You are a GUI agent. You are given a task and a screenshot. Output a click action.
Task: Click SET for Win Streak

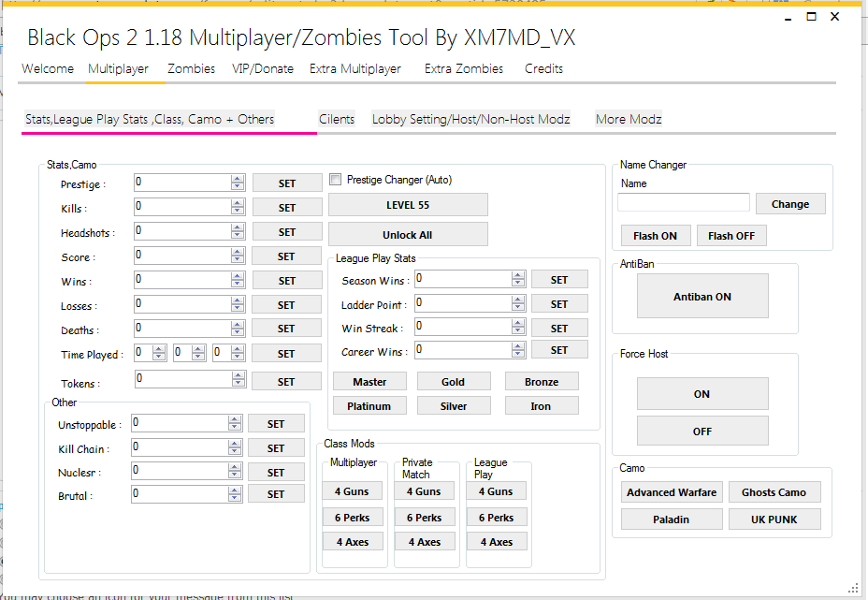(559, 328)
